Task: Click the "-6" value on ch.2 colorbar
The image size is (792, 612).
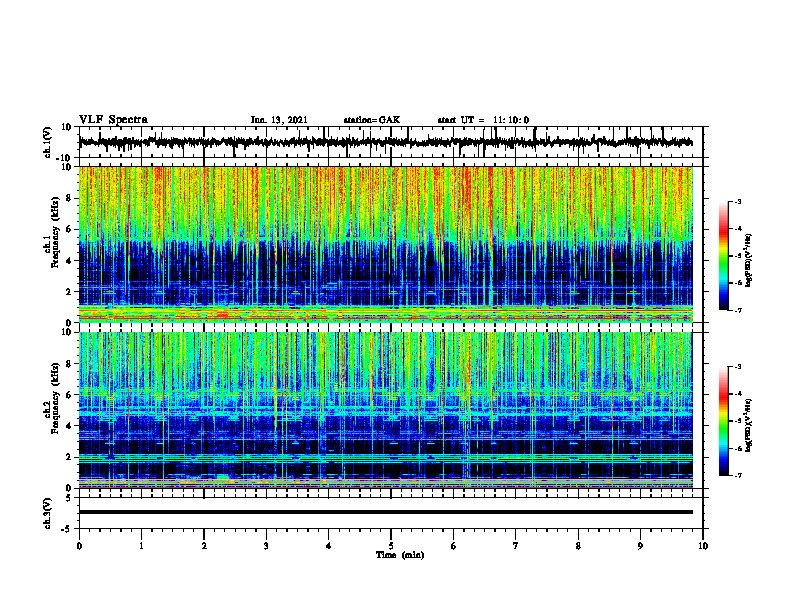Action: coord(738,448)
